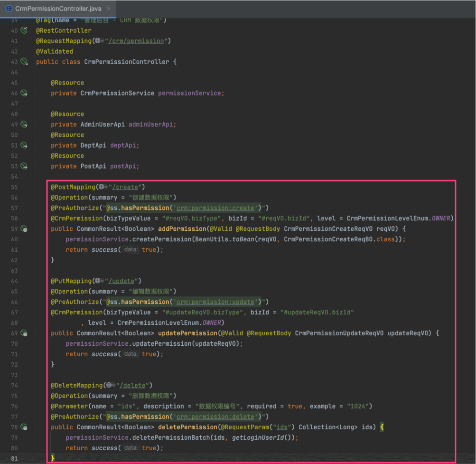Open the globe dropdown in @PostMapping
476x464 pixels.
(103, 187)
